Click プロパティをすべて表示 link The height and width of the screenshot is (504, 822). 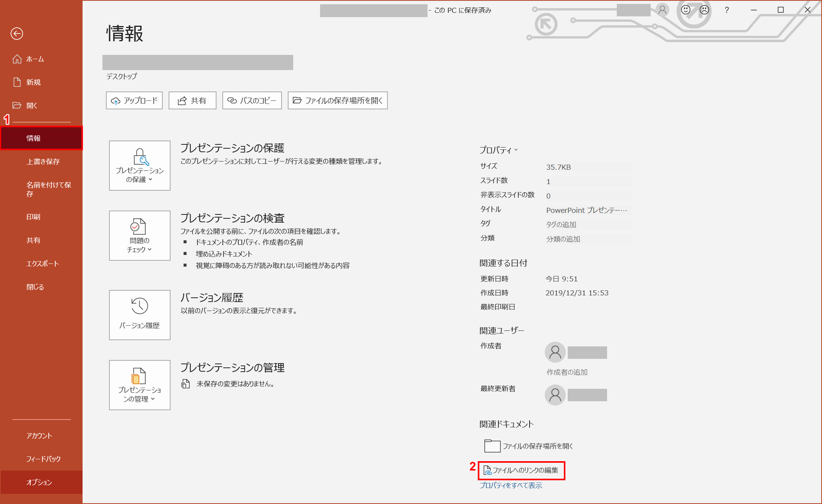tap(511, 485)
